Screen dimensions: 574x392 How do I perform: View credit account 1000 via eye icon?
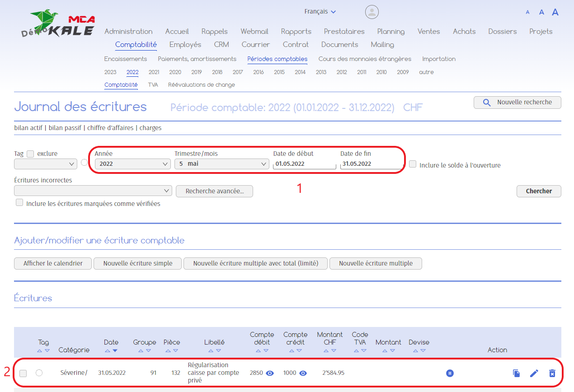(303, 373)
